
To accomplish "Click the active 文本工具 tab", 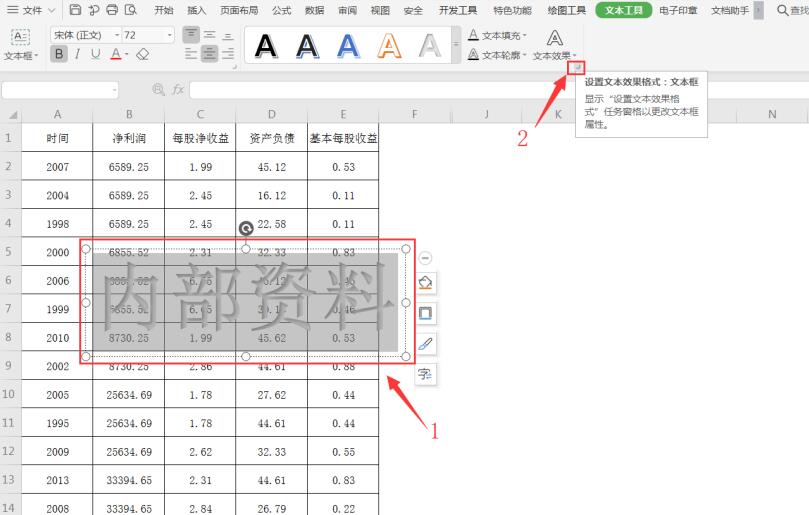I will [x=623, y=10].
